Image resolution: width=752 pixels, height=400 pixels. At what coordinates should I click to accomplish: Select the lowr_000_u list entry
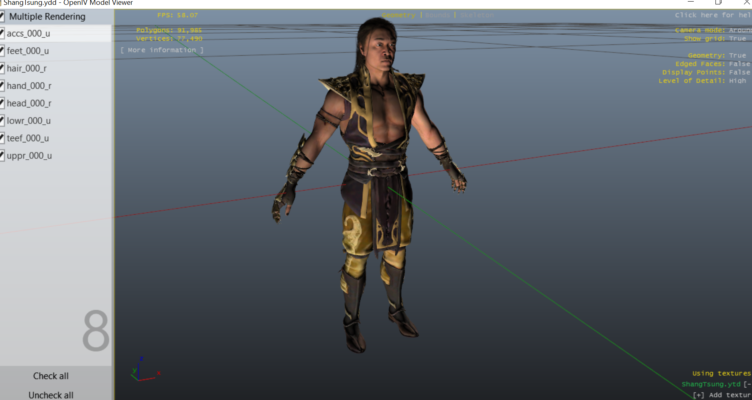coord(29,121)
